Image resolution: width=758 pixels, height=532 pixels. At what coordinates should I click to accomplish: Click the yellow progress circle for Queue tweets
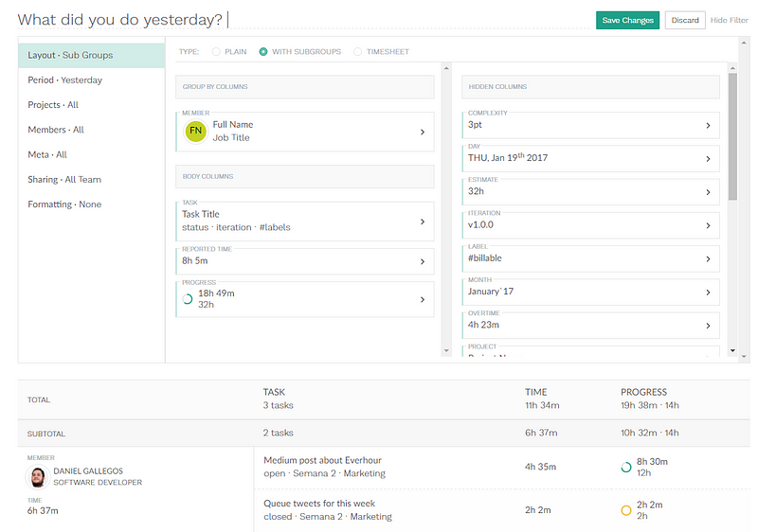(x=625, y=510)
